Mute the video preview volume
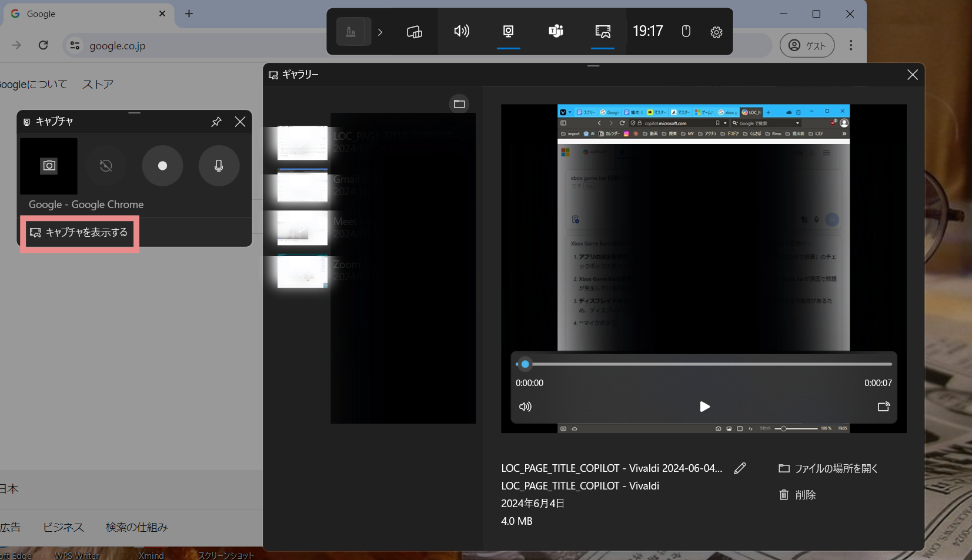This screenshot has width=972, height=560. click(x=525, y=407)
